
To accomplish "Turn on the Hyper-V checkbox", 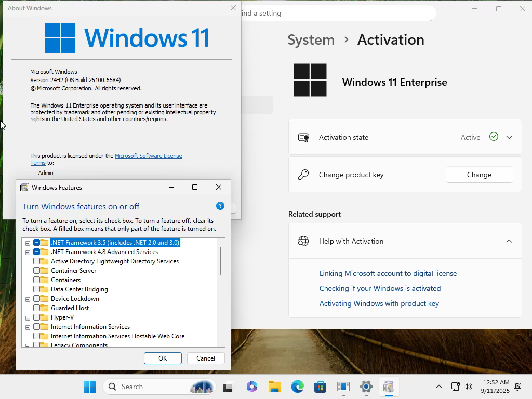I will (x=37, y=317).
